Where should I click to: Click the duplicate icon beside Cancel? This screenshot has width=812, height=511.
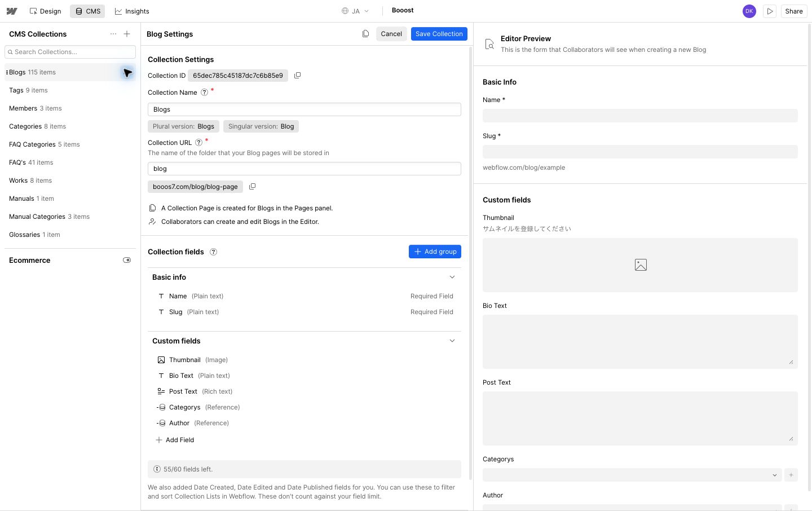(365, 34)
